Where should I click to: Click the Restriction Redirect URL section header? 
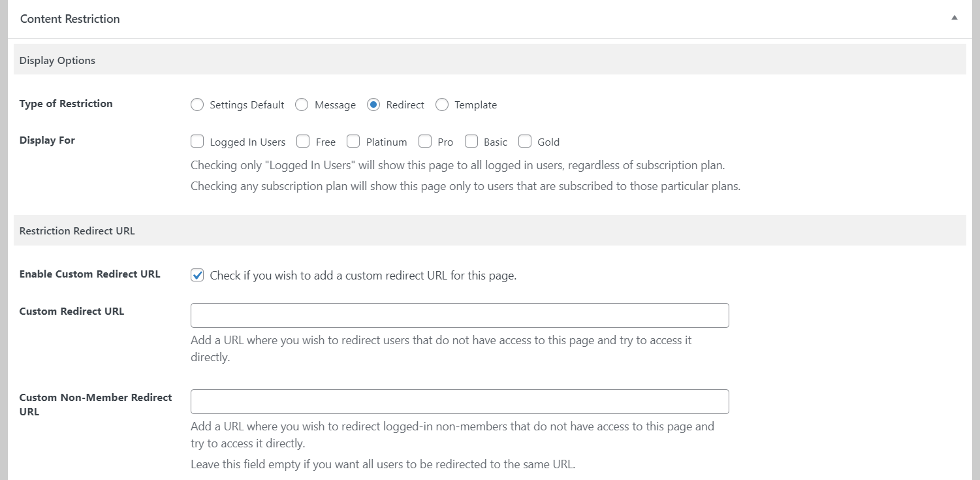click(77, 231)
